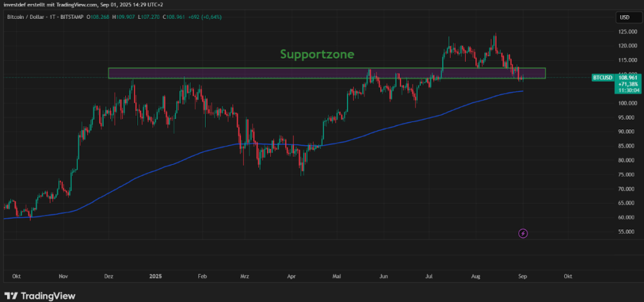Click the 2025 marker on time axis
644x302 pixels.
[156, 276]
